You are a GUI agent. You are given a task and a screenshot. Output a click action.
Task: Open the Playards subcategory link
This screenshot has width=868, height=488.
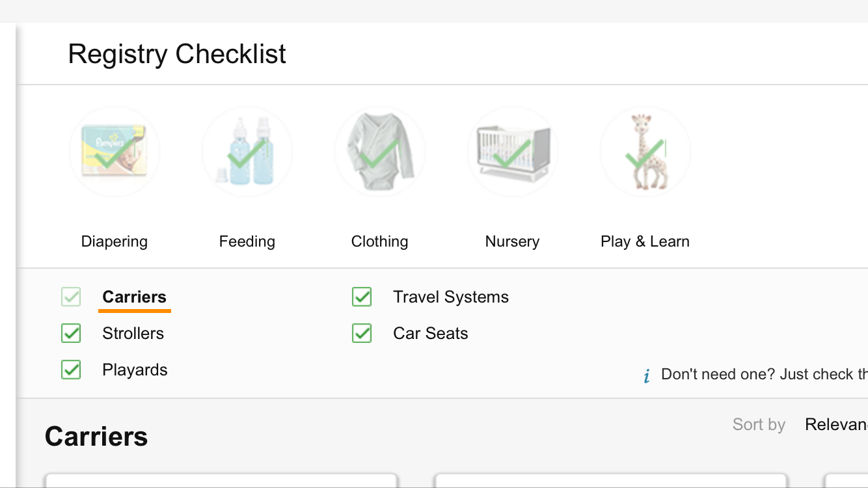(x=135, y=370)
